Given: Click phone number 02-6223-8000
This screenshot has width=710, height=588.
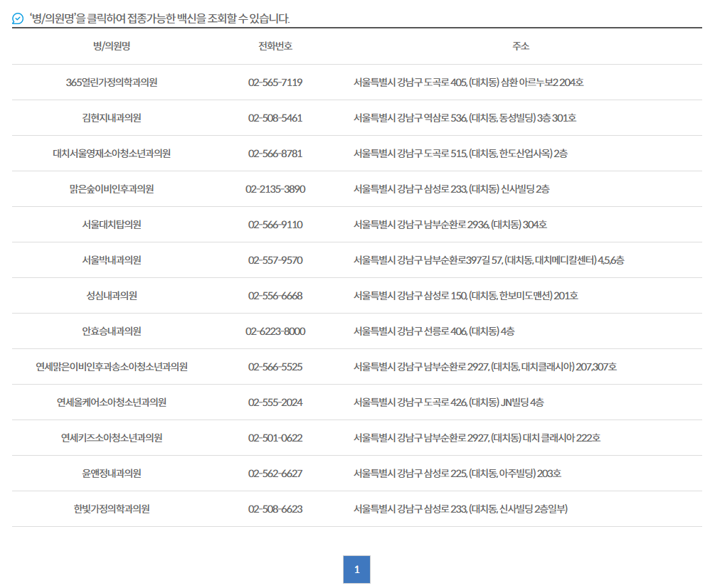Looking at the screenshot, I should click(275, 331).
